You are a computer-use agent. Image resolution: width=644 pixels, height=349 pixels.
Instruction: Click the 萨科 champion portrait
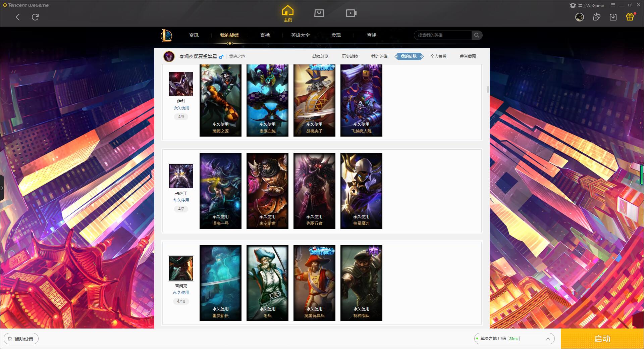(181, 84)
